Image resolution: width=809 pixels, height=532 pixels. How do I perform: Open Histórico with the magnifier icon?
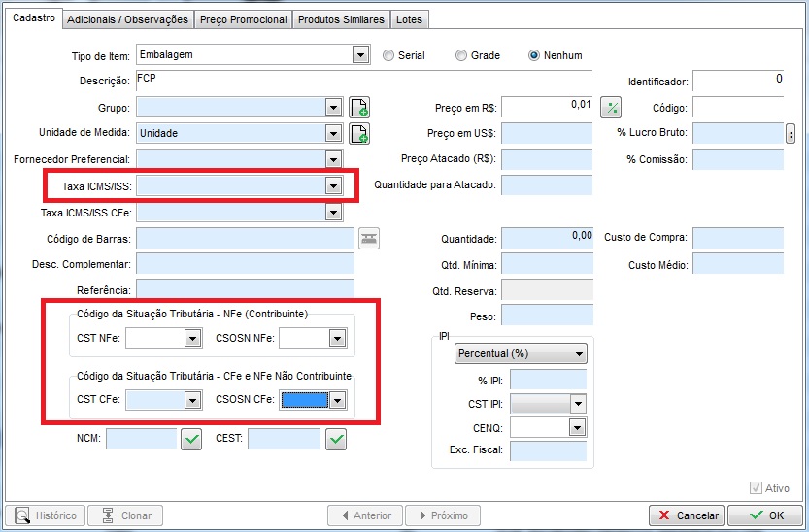pos(46,515)
